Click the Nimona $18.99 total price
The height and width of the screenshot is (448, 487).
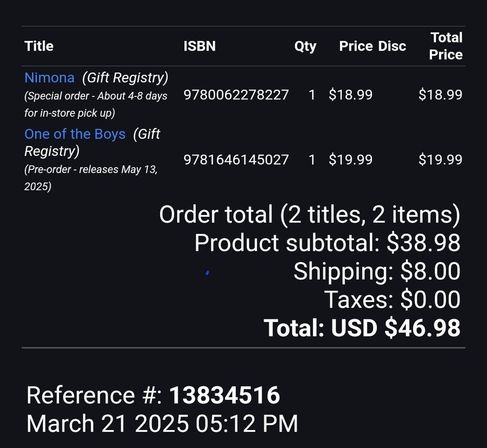point(440,94)
